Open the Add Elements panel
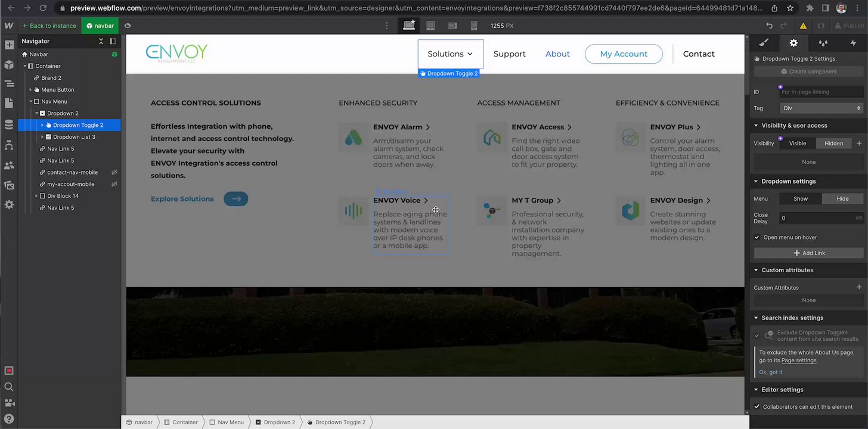Viewport: 868px width, 429px height. [x=9, y=45]
